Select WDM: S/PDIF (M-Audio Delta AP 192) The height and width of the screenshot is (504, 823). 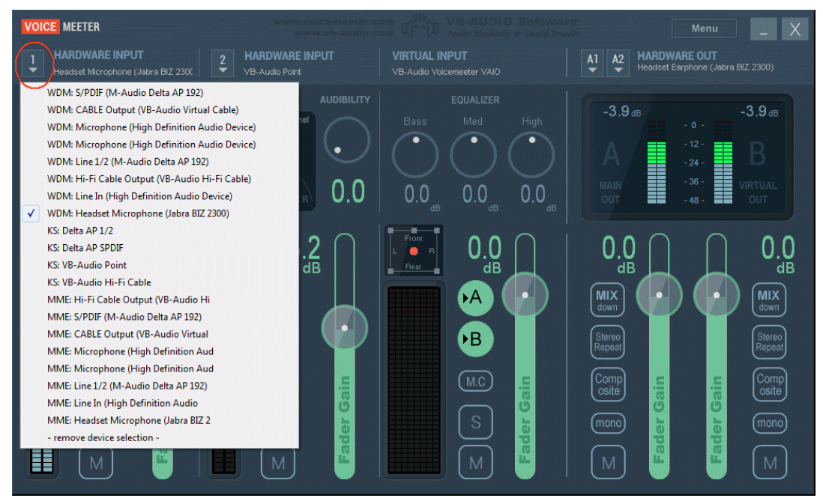160,92
